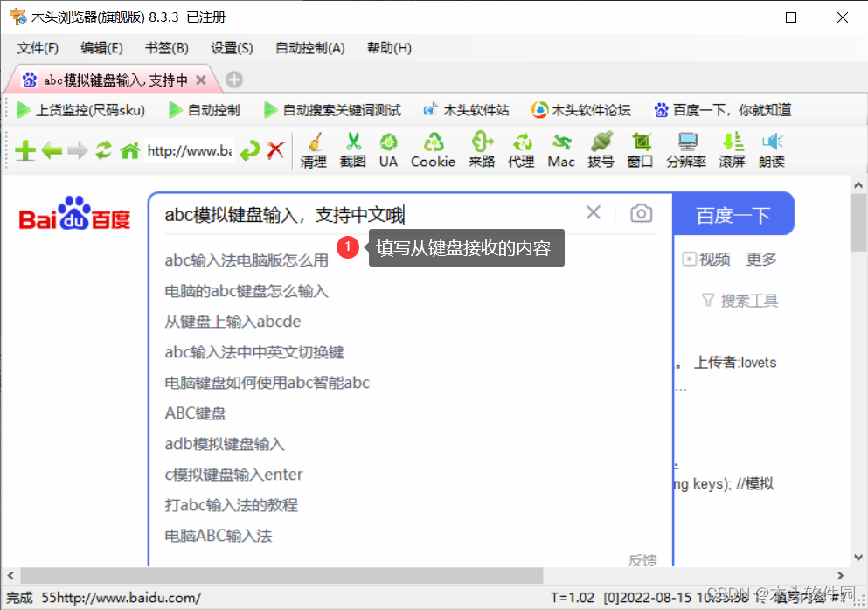Run the 自动搜索关键词测试 bookmark

click(x=332, y=110)
